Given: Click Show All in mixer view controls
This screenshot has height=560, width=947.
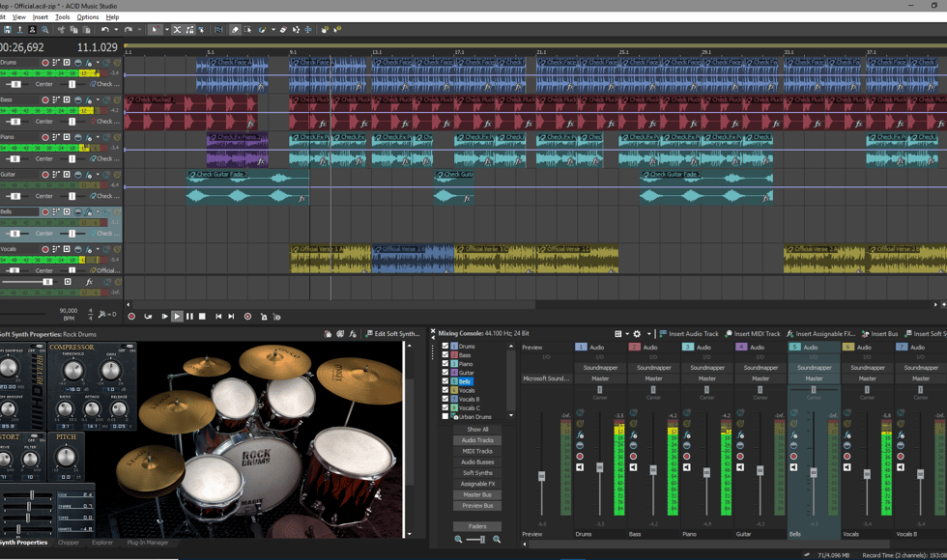Looking at the screenshot, I should [477, 429].
